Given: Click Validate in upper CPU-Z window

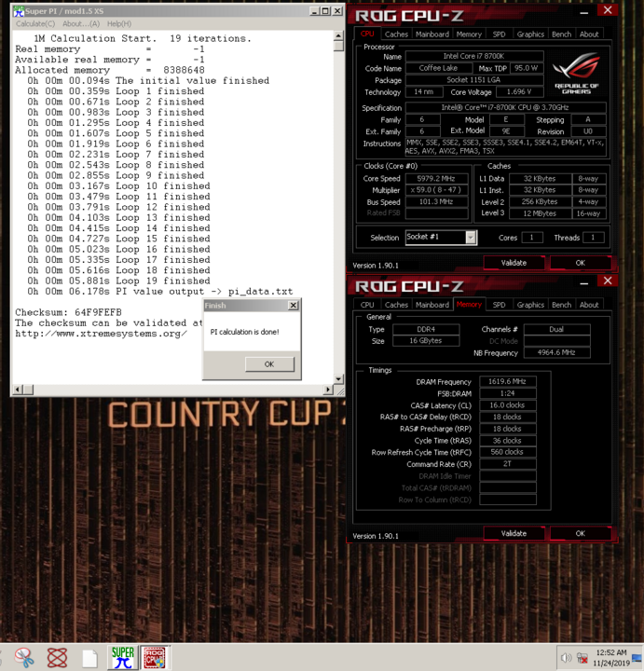Looking at the screenshot, I should point(514,263).
